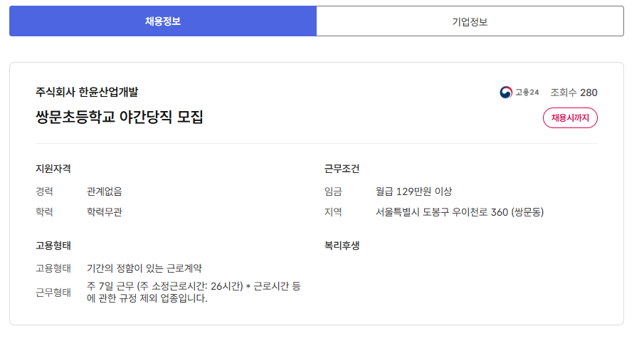The width and height of the screenshot is (644, 346).
Task: Click the 복리후생 section heading
Action: 342,246
